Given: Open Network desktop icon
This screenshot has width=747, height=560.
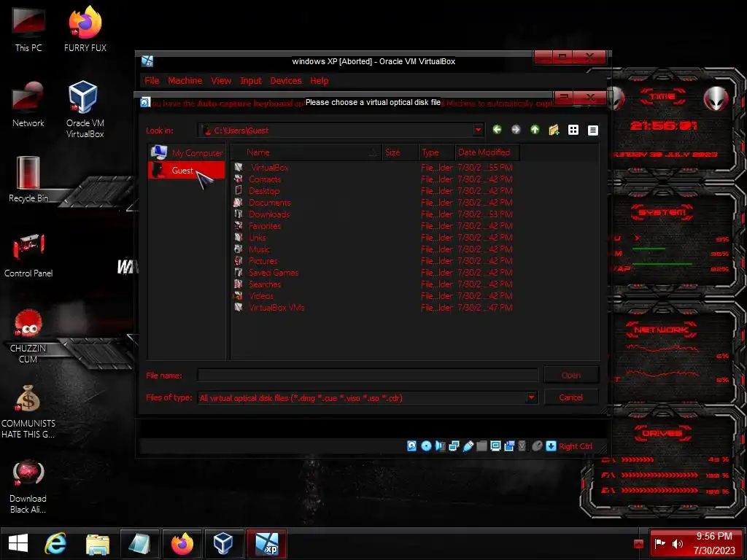Looking at the screenshot, I should tap(28, 104).
